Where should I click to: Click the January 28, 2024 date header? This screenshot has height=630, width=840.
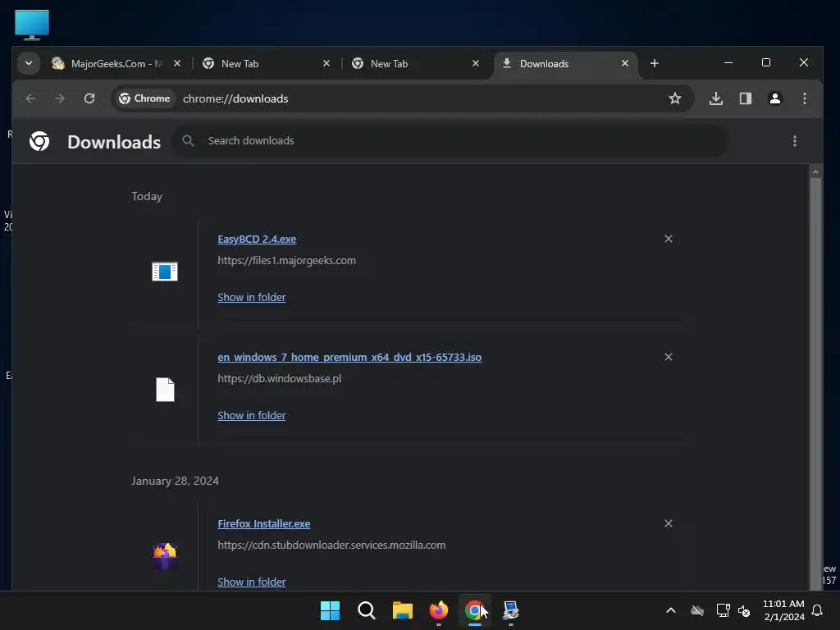click(176, 481)
